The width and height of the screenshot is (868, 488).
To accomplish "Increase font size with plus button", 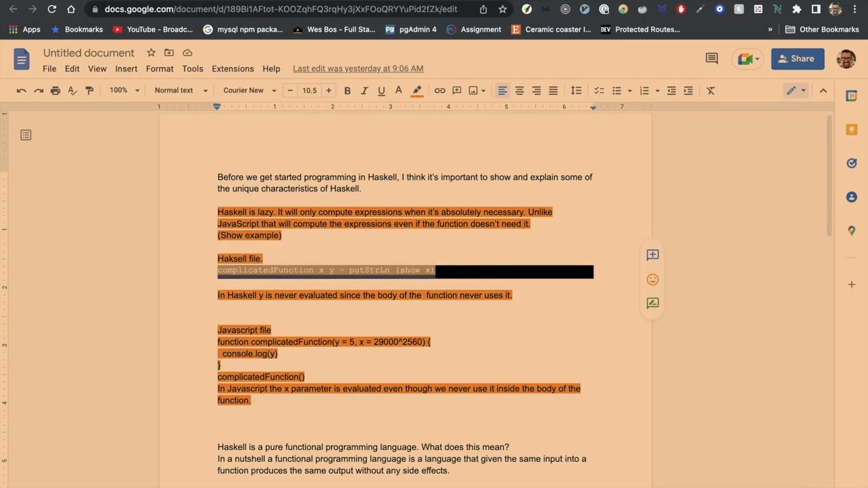I will (x=328, y=90).
